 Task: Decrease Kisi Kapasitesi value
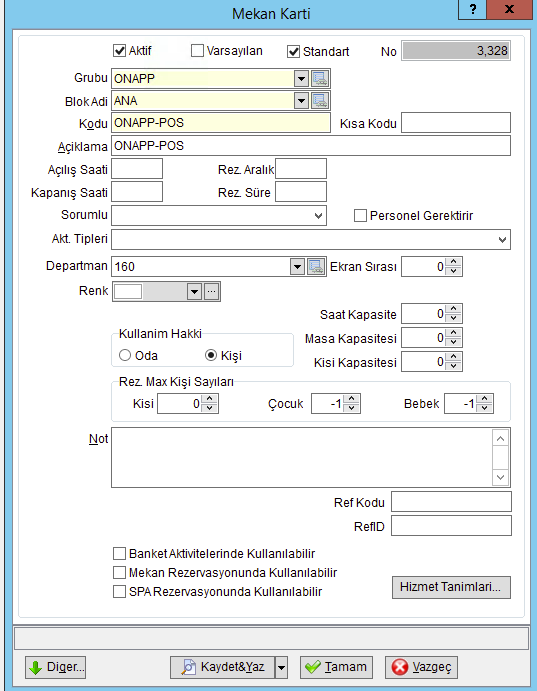click(x=453, y=367)
